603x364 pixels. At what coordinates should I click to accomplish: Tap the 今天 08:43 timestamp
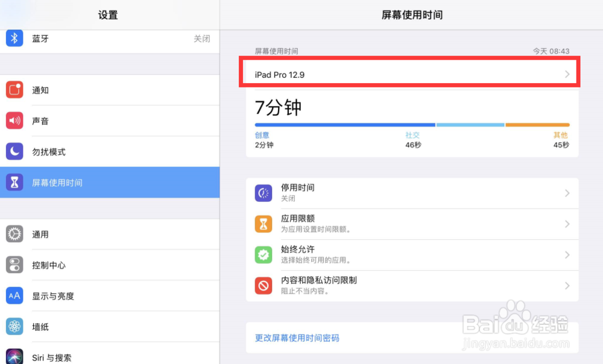pos(551,51)
